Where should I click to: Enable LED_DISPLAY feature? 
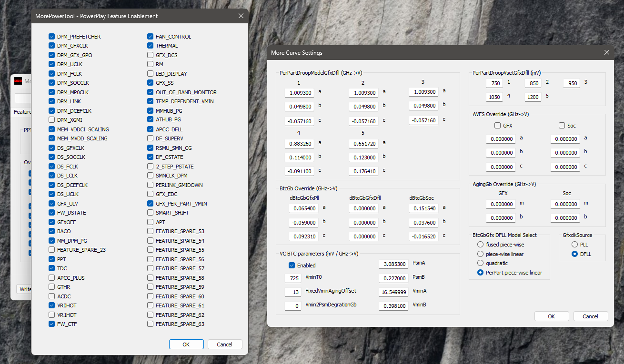point(150,74)
